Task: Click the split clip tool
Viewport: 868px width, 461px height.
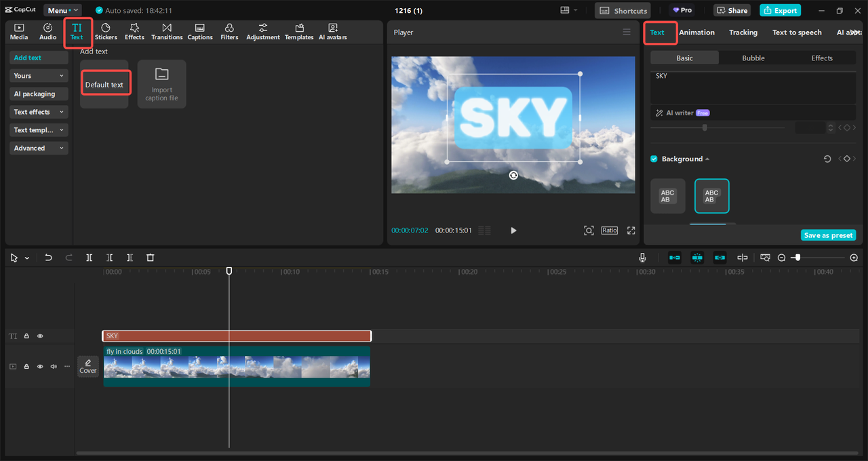Action: coord(89,258)
